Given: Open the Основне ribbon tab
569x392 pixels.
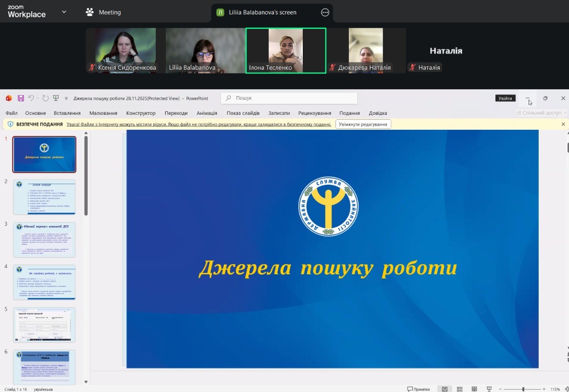Looking at the screenshot, I should coord(36,113).
